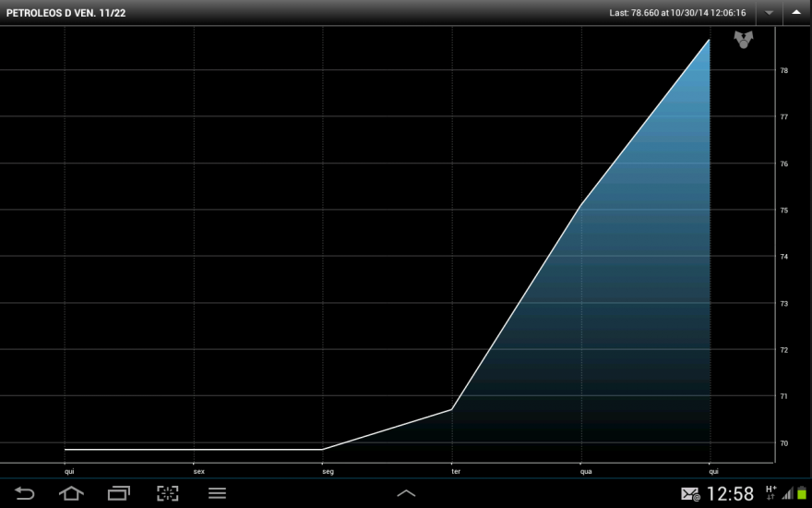The image size is (812, 508).
Task: Expand the header down-arrow dropdown
Action: click(769, 12)
